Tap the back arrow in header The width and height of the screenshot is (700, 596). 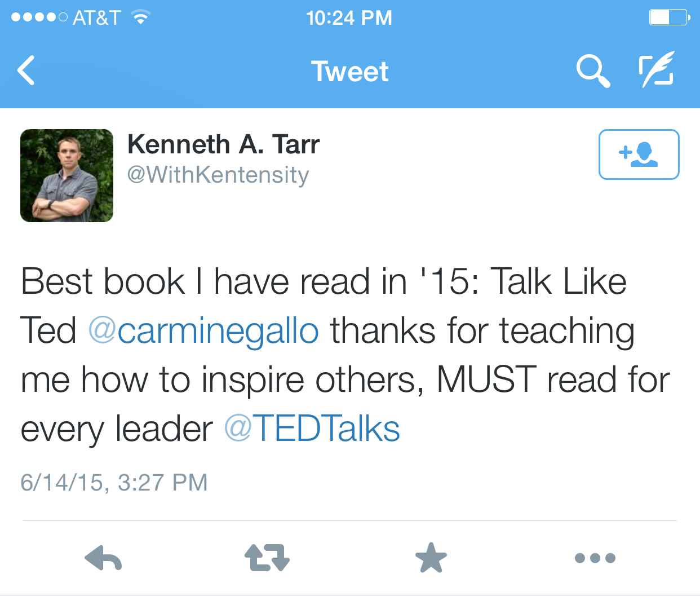click(x=26, y=70)
